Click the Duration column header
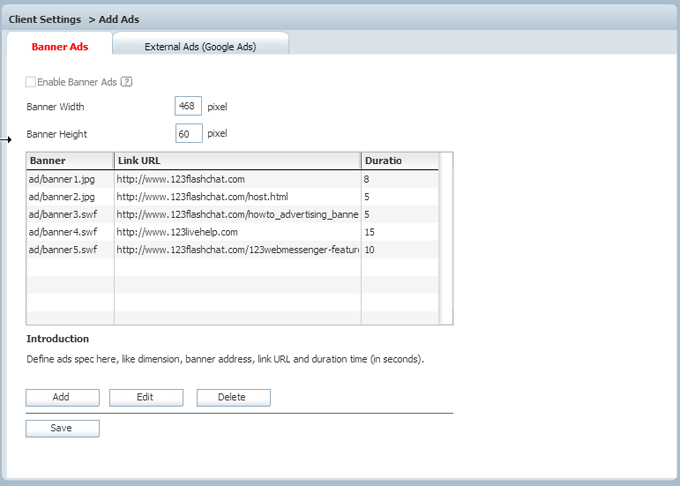Screen dimensions: 680x486 click(398, 161)
